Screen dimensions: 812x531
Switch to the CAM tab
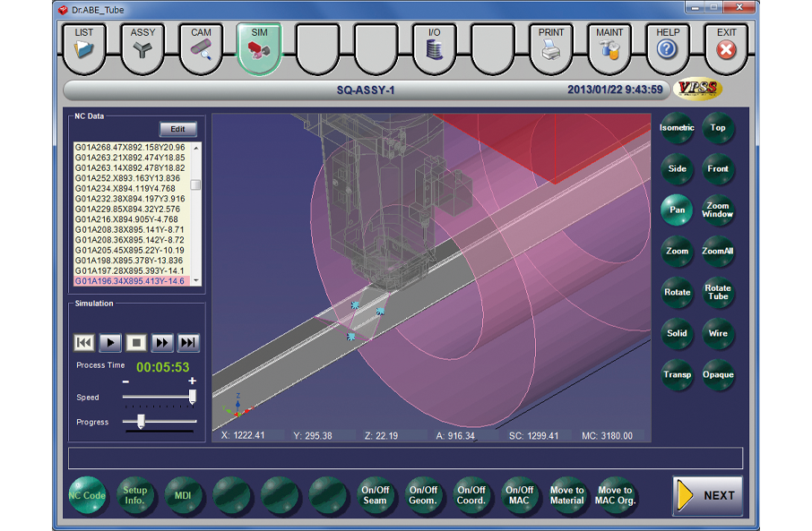(202, 47)
